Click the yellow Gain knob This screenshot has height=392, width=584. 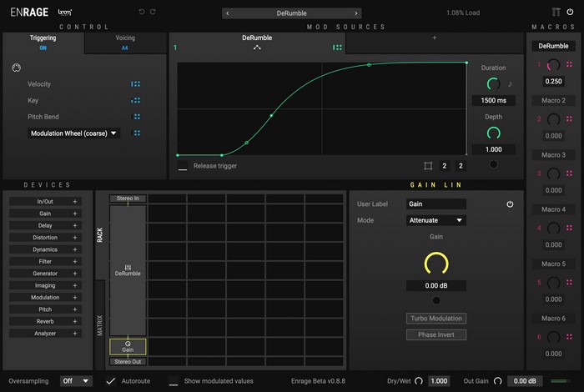point(435,264)
